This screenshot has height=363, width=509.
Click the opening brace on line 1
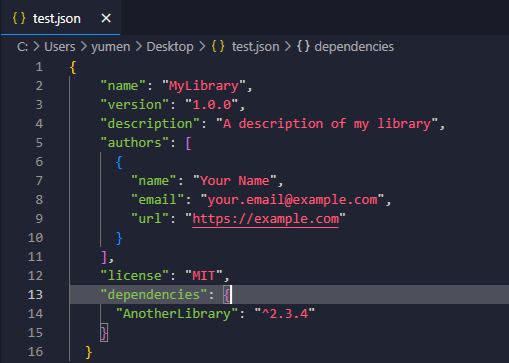point(73,68)
